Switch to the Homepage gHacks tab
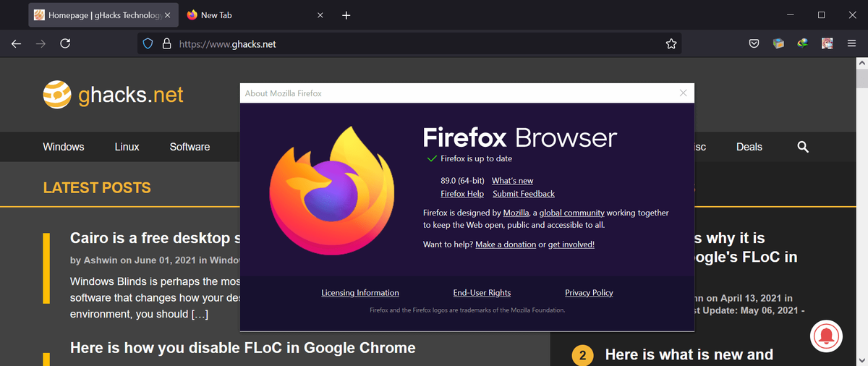 (103, 15)
